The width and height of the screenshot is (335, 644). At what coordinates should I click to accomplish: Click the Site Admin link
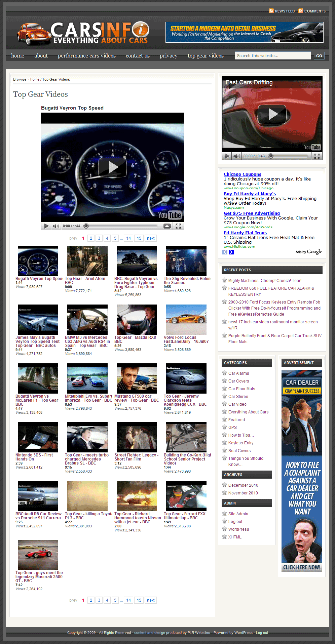pos(238,514)
